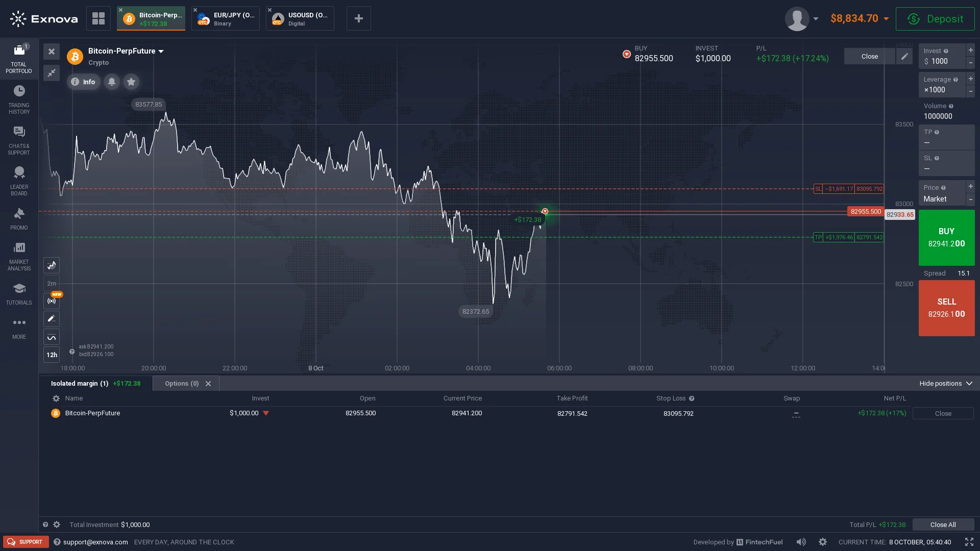
Task: Open the 12h chart time range selector
Action: coord(52,355)
